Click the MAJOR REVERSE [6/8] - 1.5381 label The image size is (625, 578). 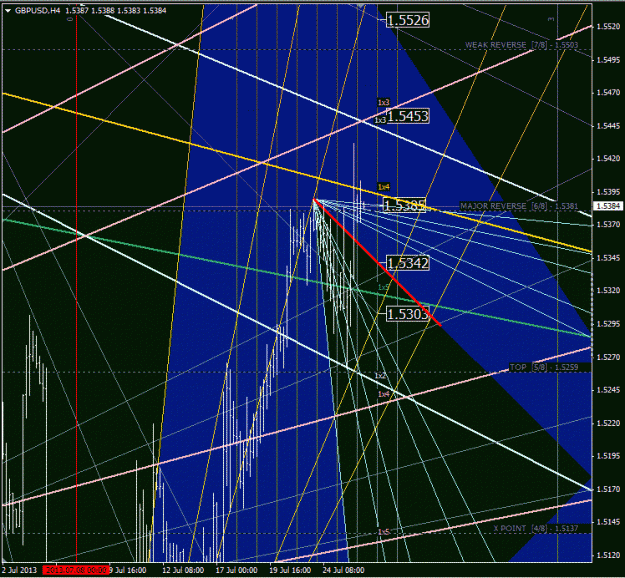519,206
